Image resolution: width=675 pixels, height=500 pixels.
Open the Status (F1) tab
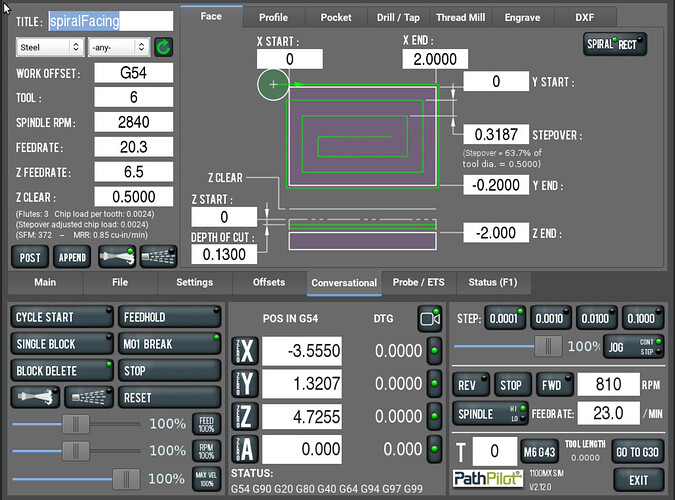(493, 283)
